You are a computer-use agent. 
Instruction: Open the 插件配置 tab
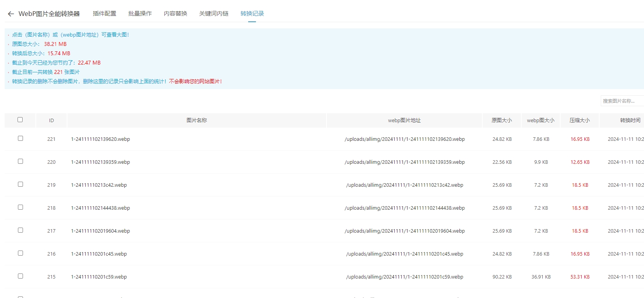click(x=104, y=14)
